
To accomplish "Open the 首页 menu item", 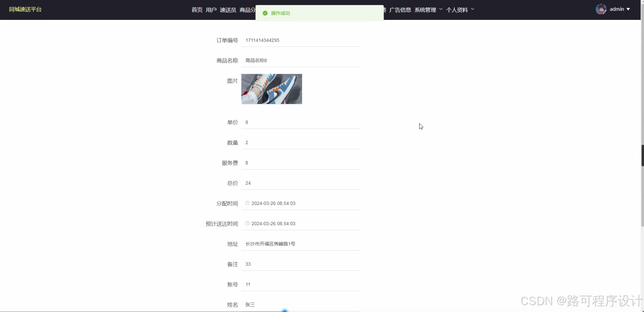I will coord(197,10).
